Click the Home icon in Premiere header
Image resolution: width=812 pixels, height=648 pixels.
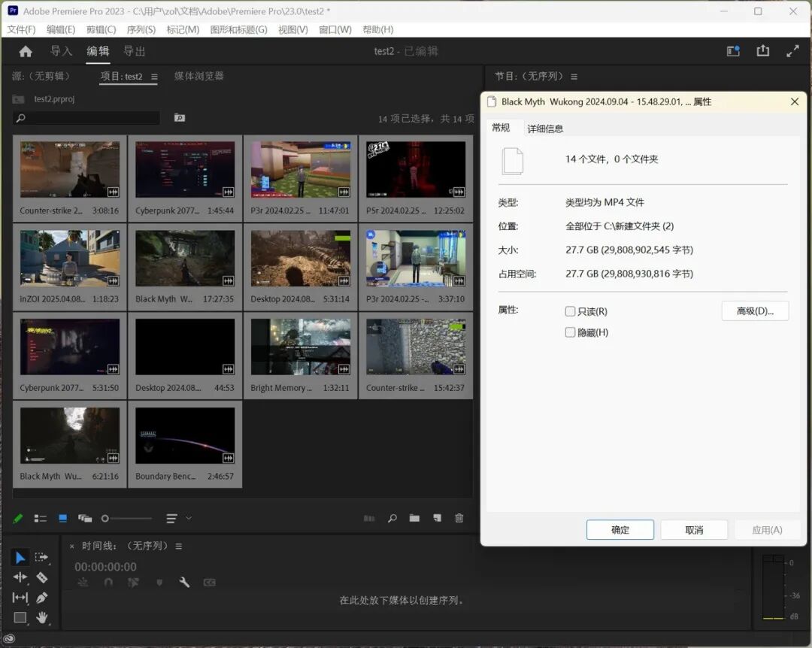coord(26,51)
